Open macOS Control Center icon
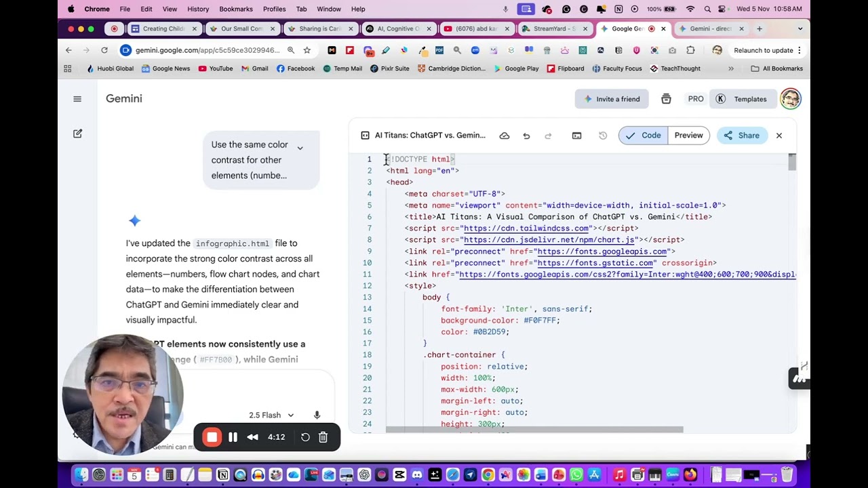Screen dimensions: 868x488 click(722, 9)
